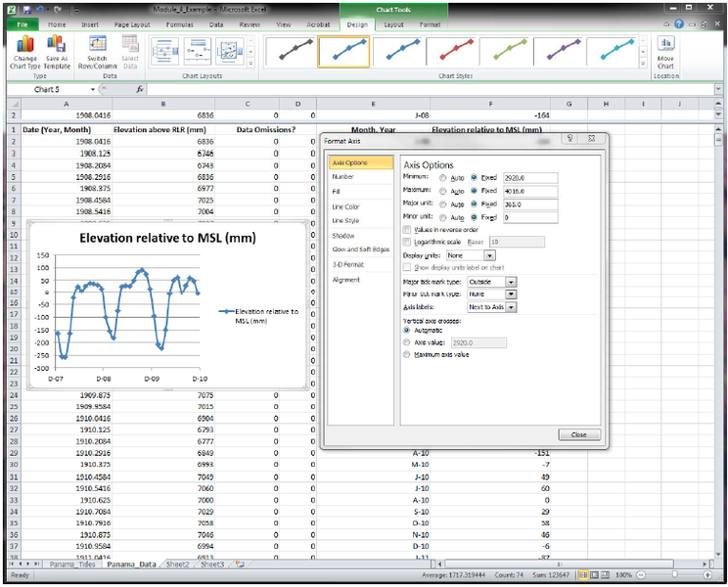Click the Switch Row/Column icon
728x587 pixels.
point(97,44)
